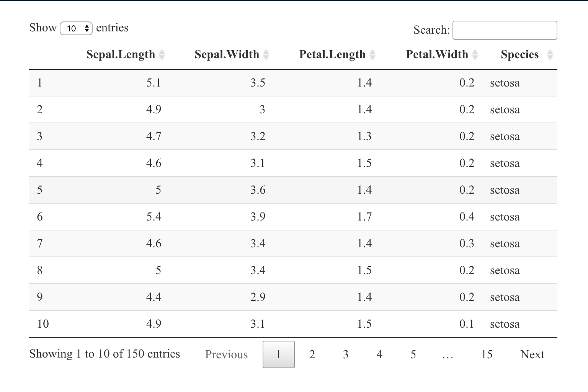Go to page 2
Image resolution: width=588 pixels, height=392 pixels.
pyautogui.click(x=312, y=354)
